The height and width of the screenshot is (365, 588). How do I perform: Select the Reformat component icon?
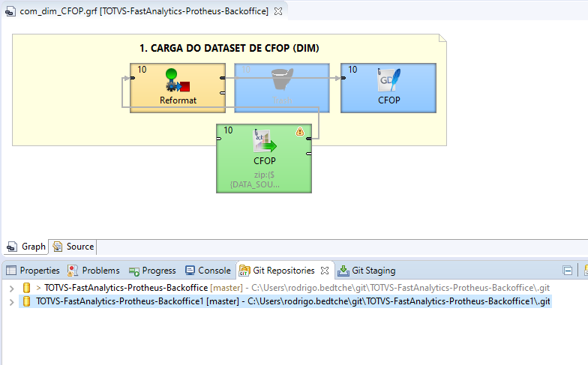point(178,80)
